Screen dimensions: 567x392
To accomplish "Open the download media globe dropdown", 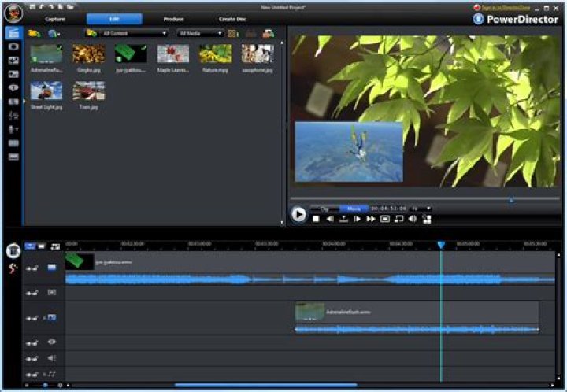I will (x=54, y=34).
